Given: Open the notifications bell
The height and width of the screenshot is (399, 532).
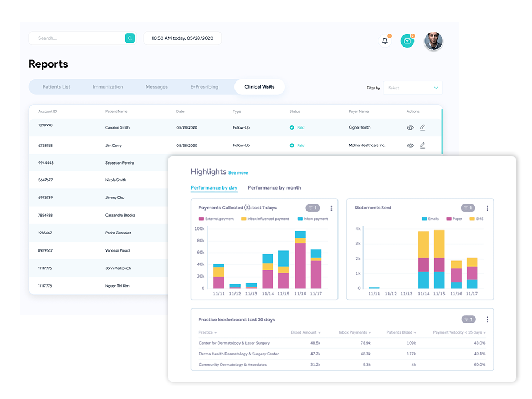Looking at the screenshot, I should click(385, 41).
